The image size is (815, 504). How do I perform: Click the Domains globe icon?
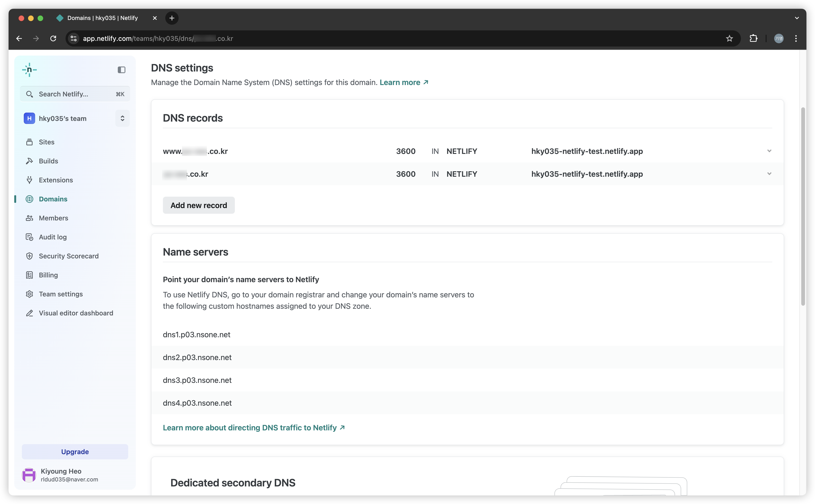[29, 199]
